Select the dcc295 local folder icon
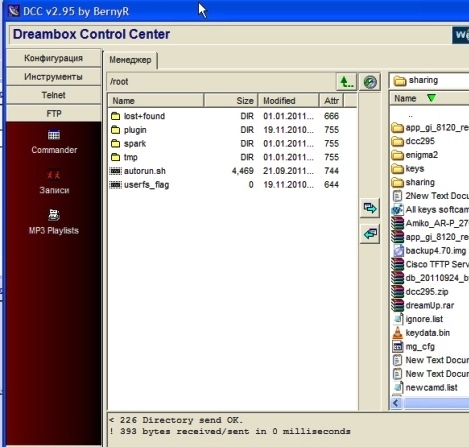The width and height of the screenshot is (469, 447). pos(397,141)
